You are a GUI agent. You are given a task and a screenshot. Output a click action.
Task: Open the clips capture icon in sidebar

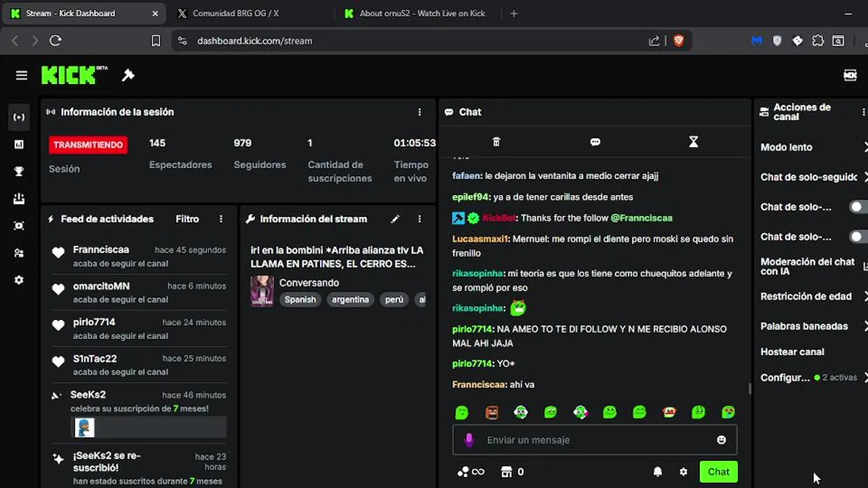pos(19,226)
